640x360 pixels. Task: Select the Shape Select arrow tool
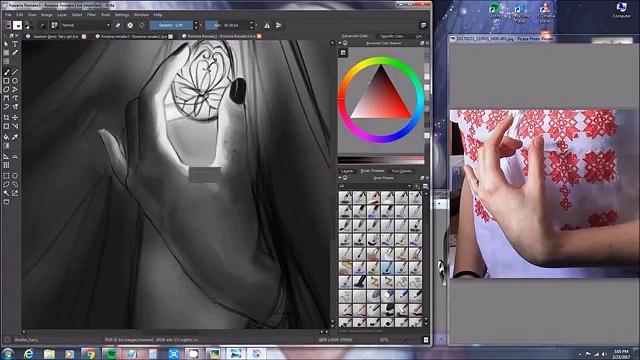[6, 44]
